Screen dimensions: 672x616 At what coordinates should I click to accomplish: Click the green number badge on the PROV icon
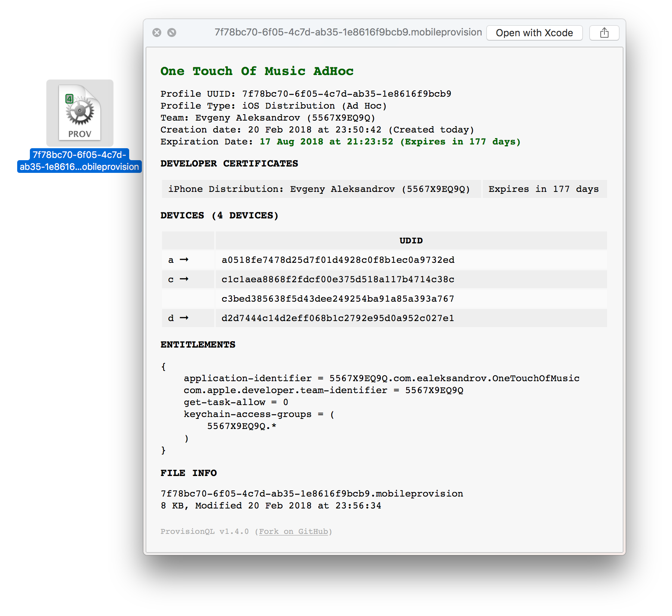69,99
